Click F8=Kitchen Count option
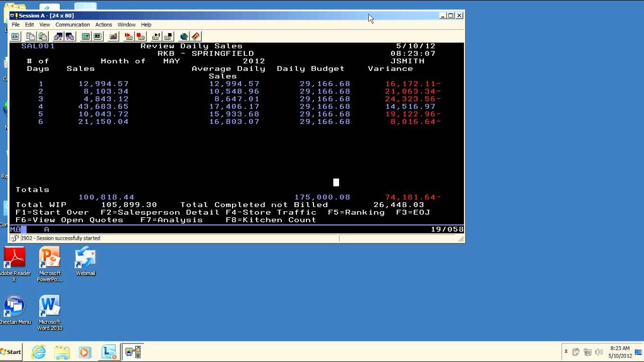Screen dimensions: 644x362 coord(271,220)
